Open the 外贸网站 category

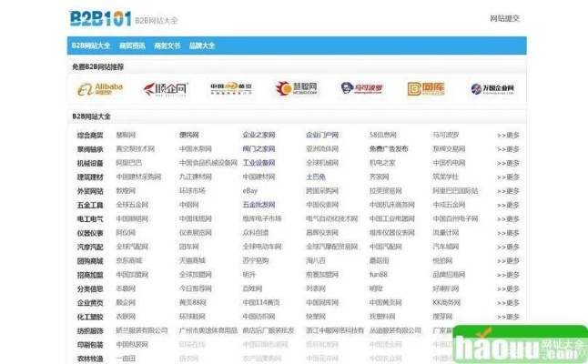tap(90, 191)
